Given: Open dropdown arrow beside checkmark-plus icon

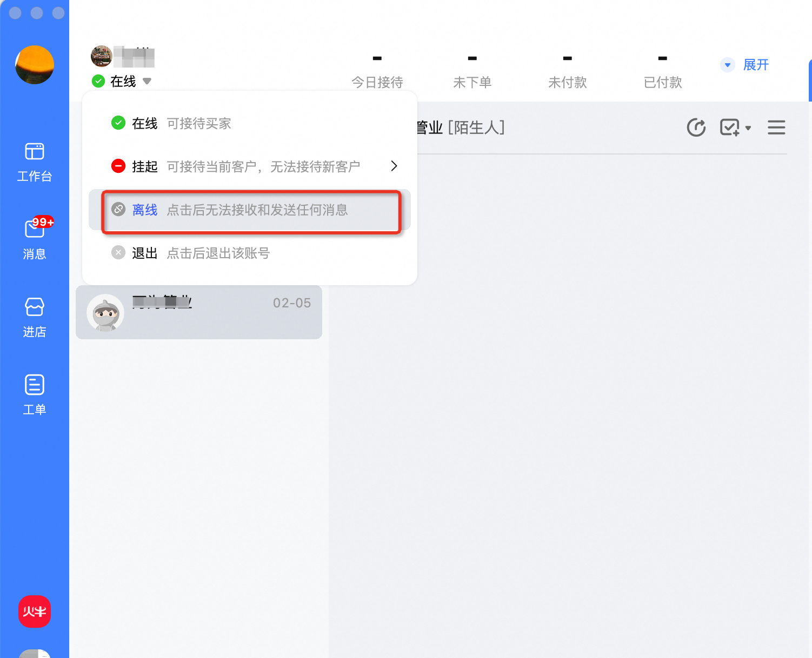Looking at the screenshot, I should (x=748, y=128).
